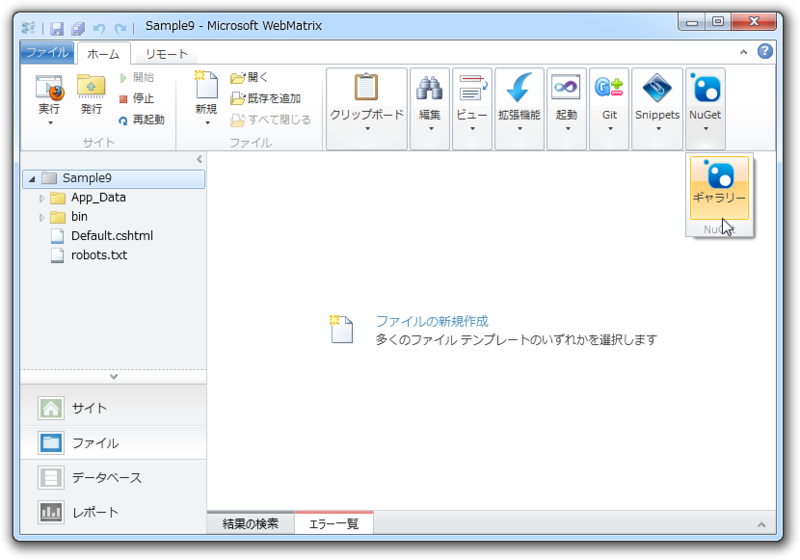Save the file using quick access Save icon
Screen dimensions: 800x560
coord(57,28)
